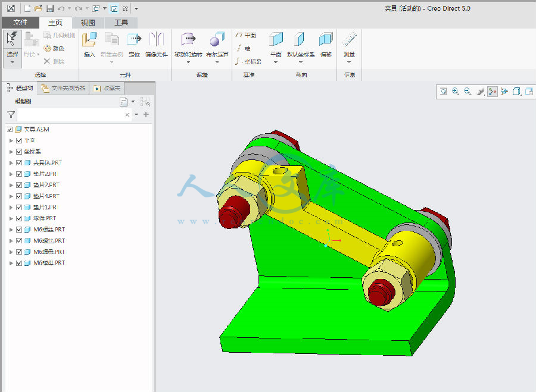The width and height of the screenshot is (536, 392).
Task: Toggle the highlighted checkmark icon in quick access
Action: [x=114, y=8]
